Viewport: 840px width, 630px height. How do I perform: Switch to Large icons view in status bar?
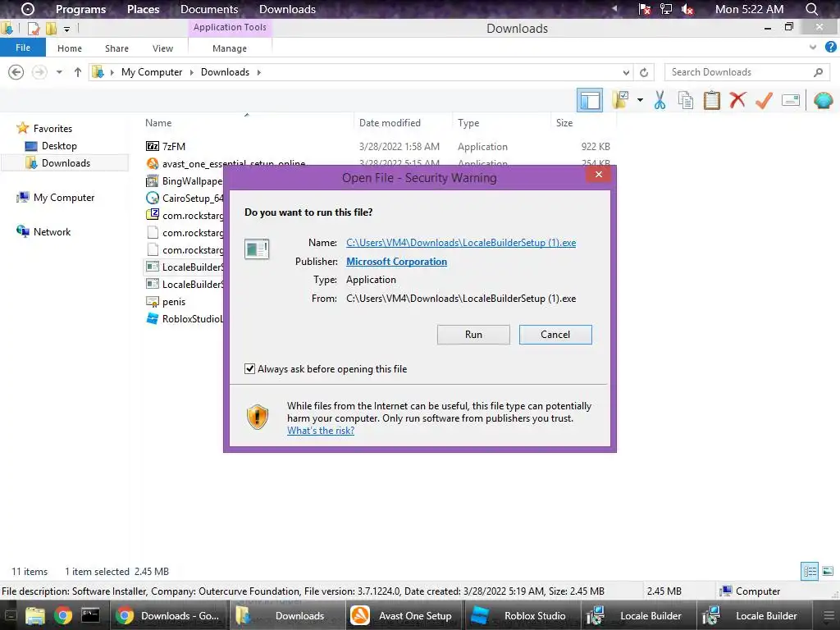click(828, 571)
